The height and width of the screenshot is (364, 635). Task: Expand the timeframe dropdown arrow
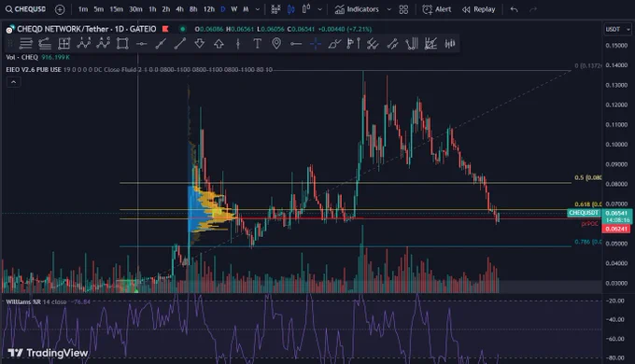(258, 9)
